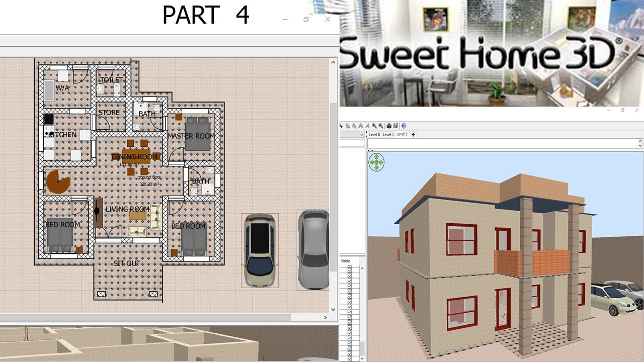Open the Help question mark icon
The width and height of the screenshot is (644, 362).
404,126
